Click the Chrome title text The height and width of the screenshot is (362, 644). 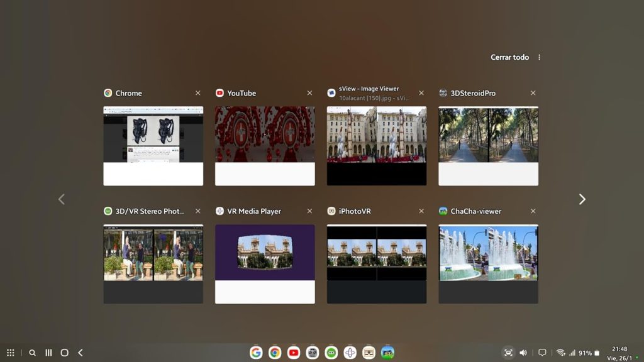128,93
